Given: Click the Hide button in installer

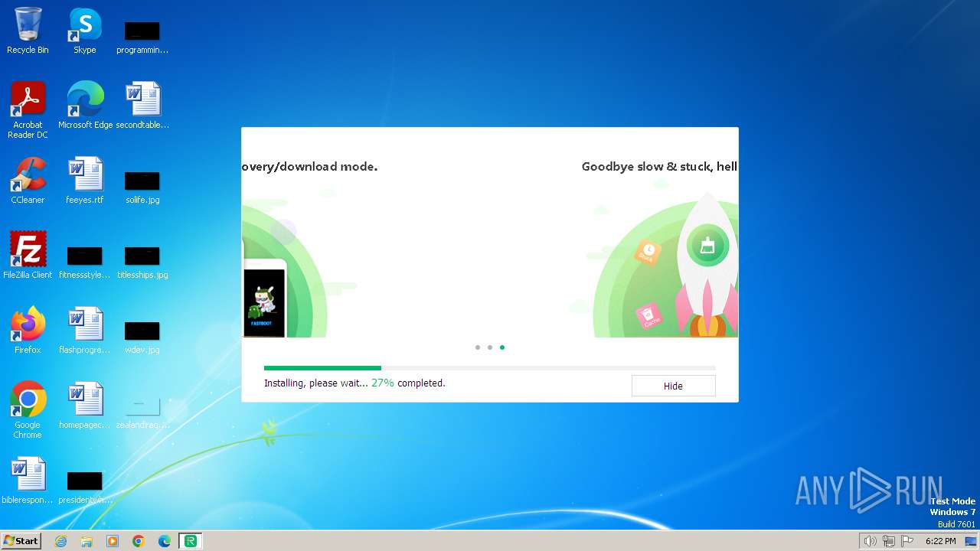Looking at the screenshot, I should coord(673,386).
